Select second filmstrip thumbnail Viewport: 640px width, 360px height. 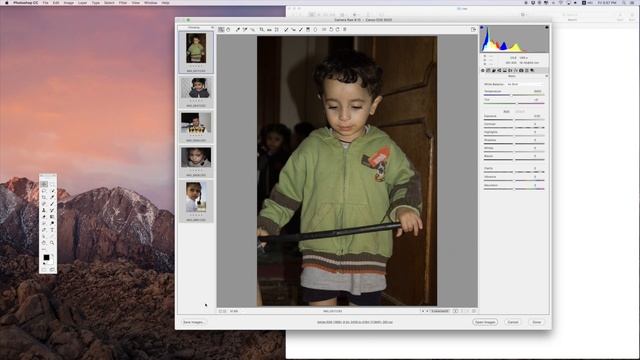(x=196, y=88)
